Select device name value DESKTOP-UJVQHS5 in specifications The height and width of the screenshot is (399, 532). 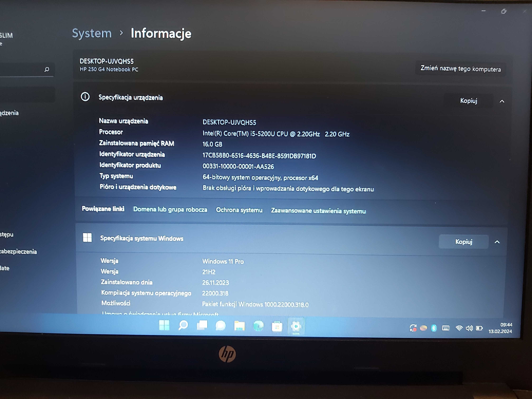tap(229, 122)
